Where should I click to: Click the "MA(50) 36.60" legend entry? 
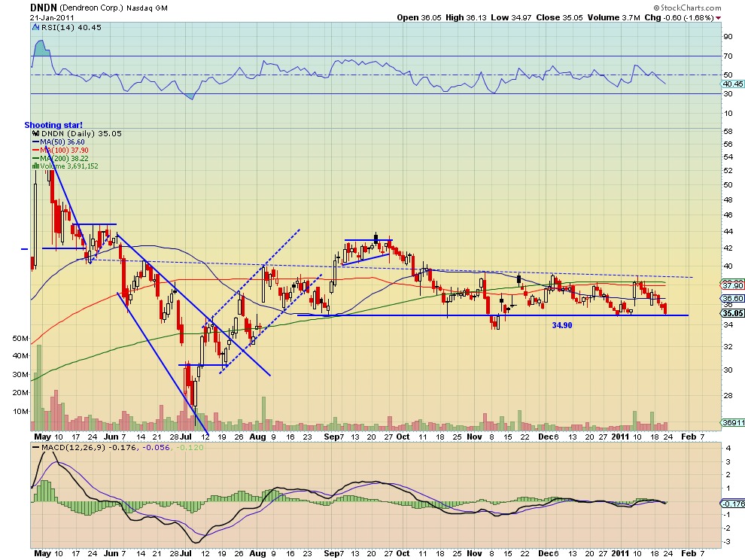click(62, 142)
